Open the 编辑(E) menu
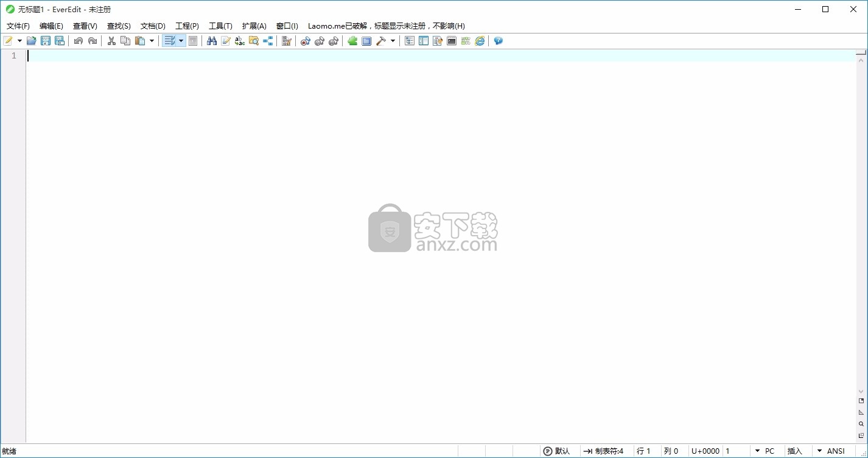The image size is (868, 458). click(x=51, y=26)
